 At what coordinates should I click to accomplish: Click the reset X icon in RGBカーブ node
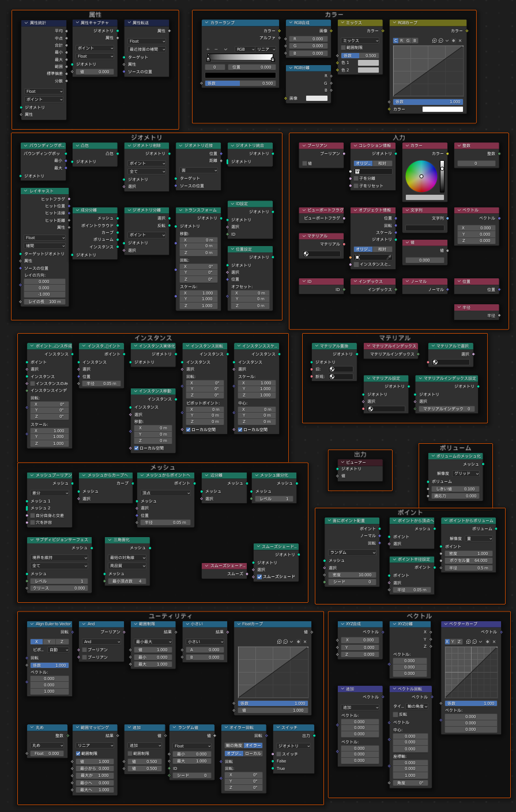pyautogui.click(x=460, y=40)
